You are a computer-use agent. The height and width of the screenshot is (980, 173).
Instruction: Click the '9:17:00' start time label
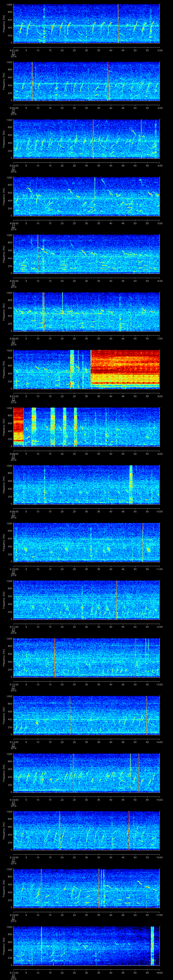pos(14,972)
